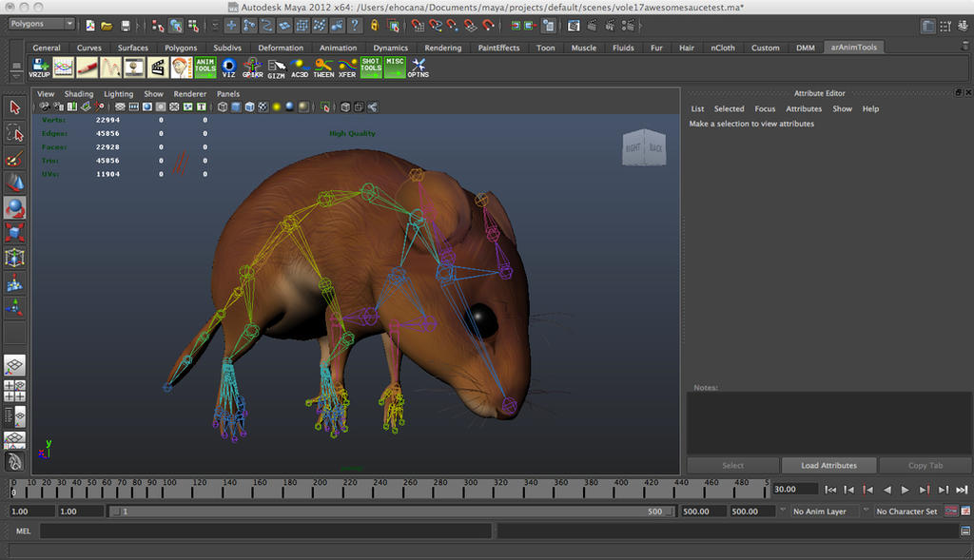Click the SHOT TOOLS green shelf button
The image size is (974, 560).
[x=371, y=68]
